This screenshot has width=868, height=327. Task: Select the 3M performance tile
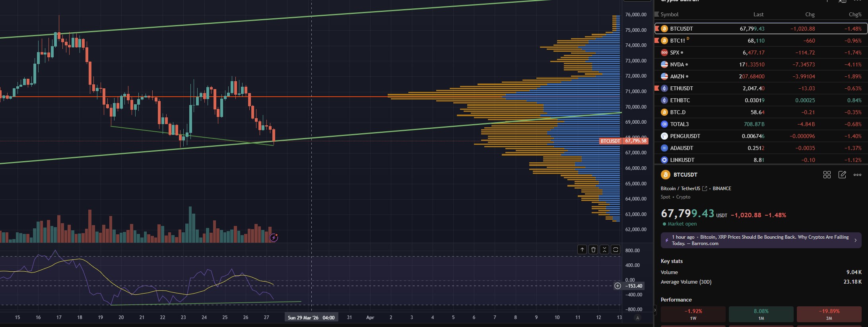point(829,314)
